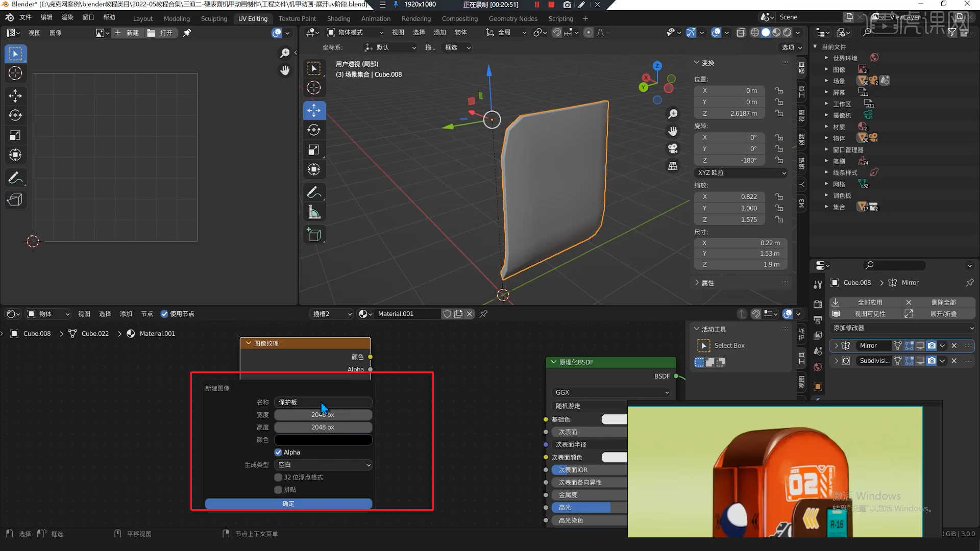Select the Move tool in 3D viewport
The width and height of the screenshot is (980, 551).
[x=314, y=110]
